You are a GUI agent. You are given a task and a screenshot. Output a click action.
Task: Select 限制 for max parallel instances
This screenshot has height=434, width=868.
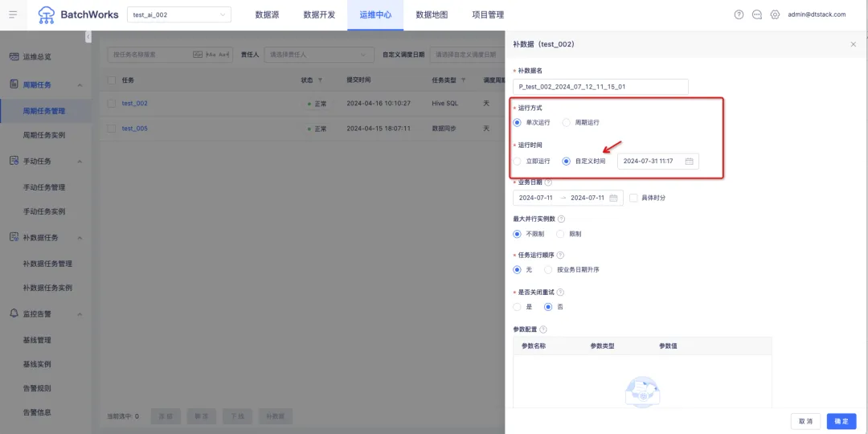560,234
